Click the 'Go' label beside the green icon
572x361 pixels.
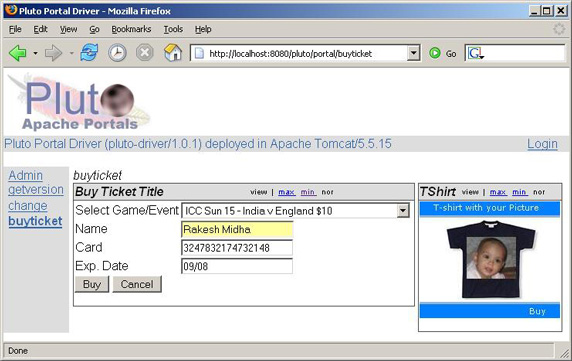click(x=451, y=54)
